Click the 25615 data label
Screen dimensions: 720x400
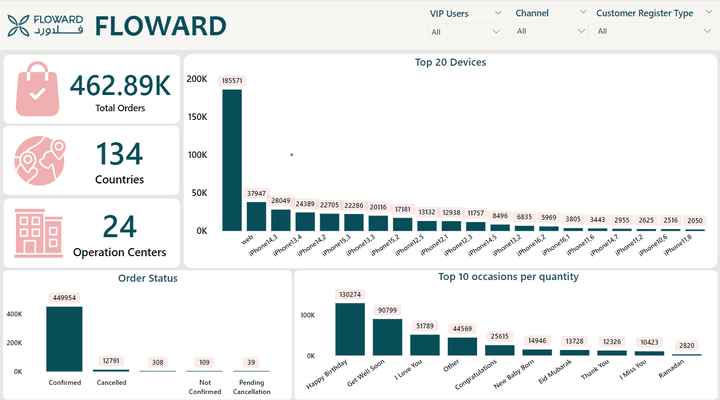(500, 337)
